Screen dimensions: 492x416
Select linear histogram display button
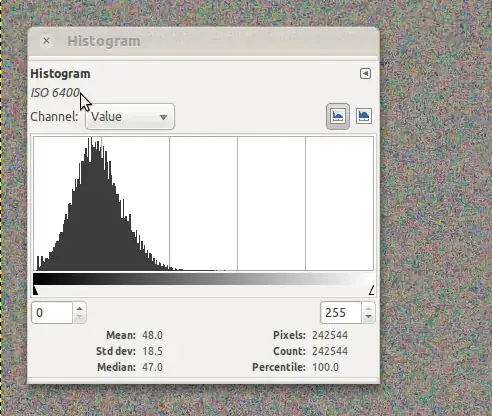point(338,116)
